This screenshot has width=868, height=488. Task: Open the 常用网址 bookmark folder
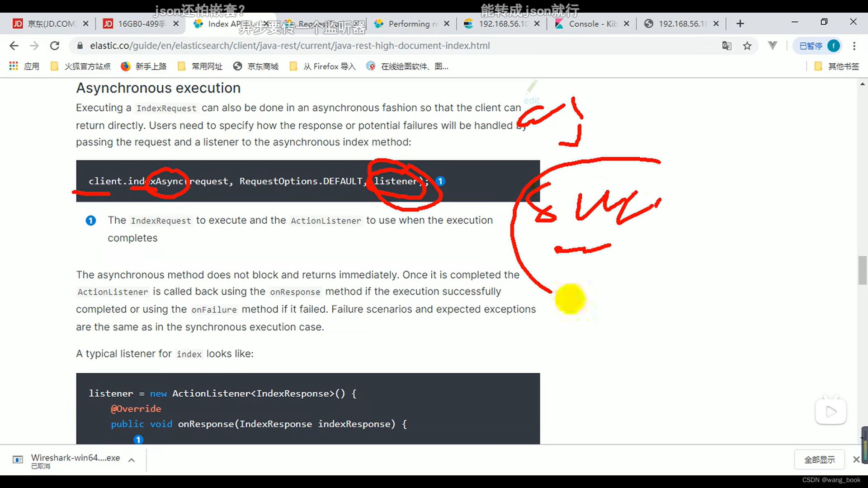[x=200, y=66]
